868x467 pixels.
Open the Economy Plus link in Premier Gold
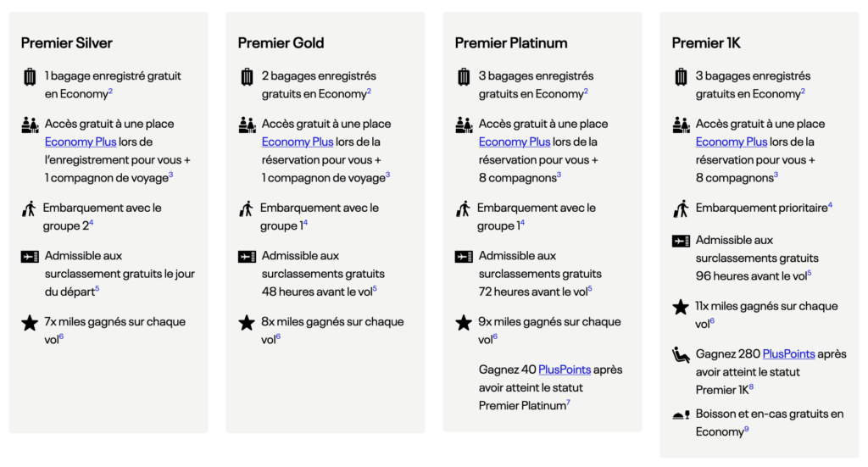click(286, 142)
